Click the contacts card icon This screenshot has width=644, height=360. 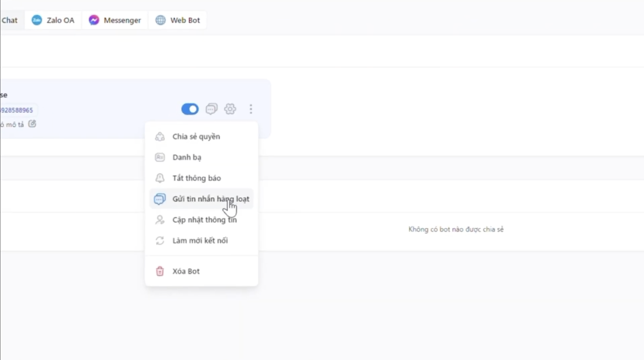160,157
